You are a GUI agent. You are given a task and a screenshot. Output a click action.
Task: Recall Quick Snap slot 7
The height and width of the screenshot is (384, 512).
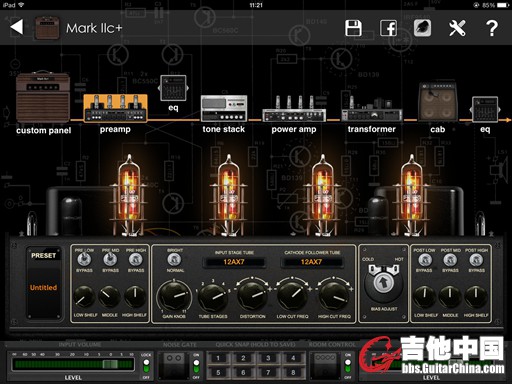[268, 372]
